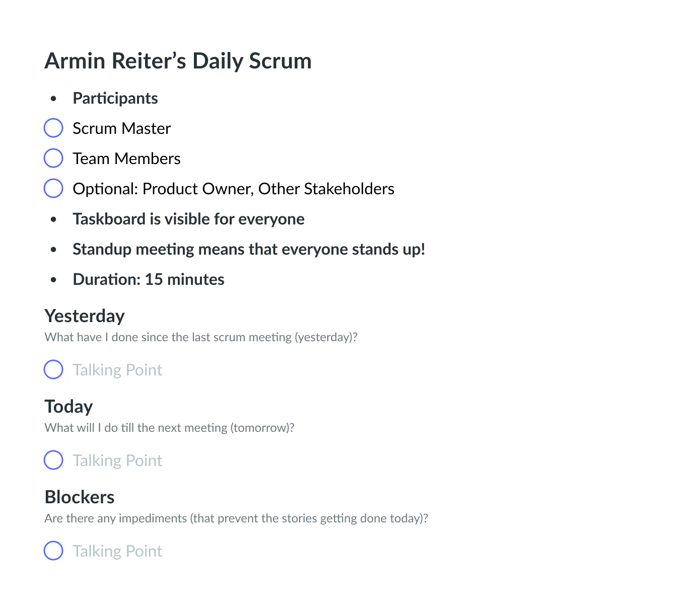Click the Talking Point placeholder under Yesterday
This screenshot has width=689, height=616.
117,370
